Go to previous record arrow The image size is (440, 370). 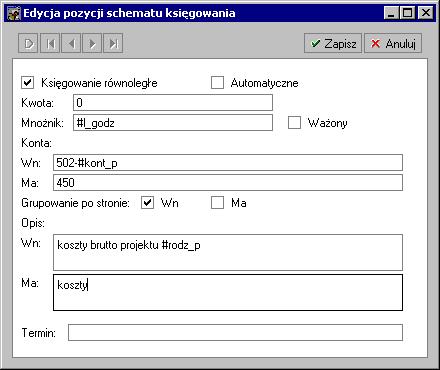(x=71, y=43)
